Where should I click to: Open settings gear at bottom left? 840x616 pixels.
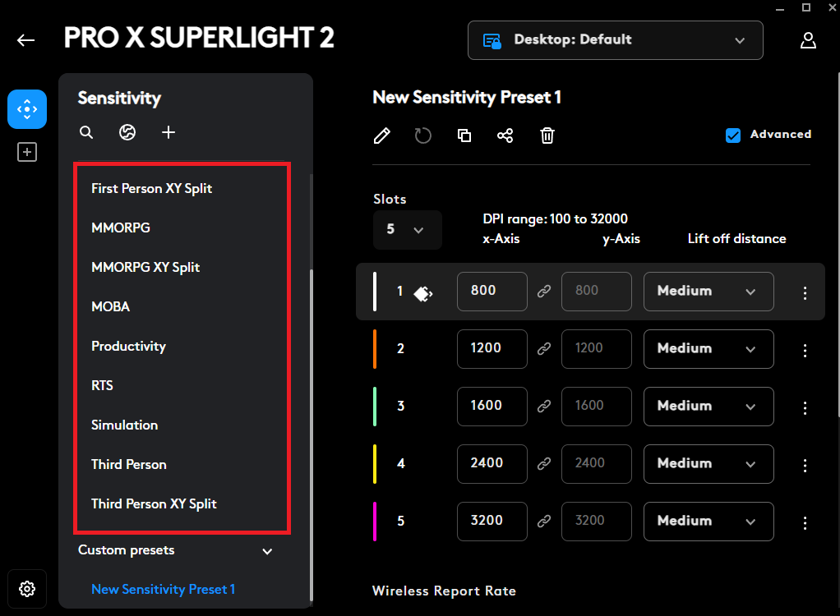27,589
